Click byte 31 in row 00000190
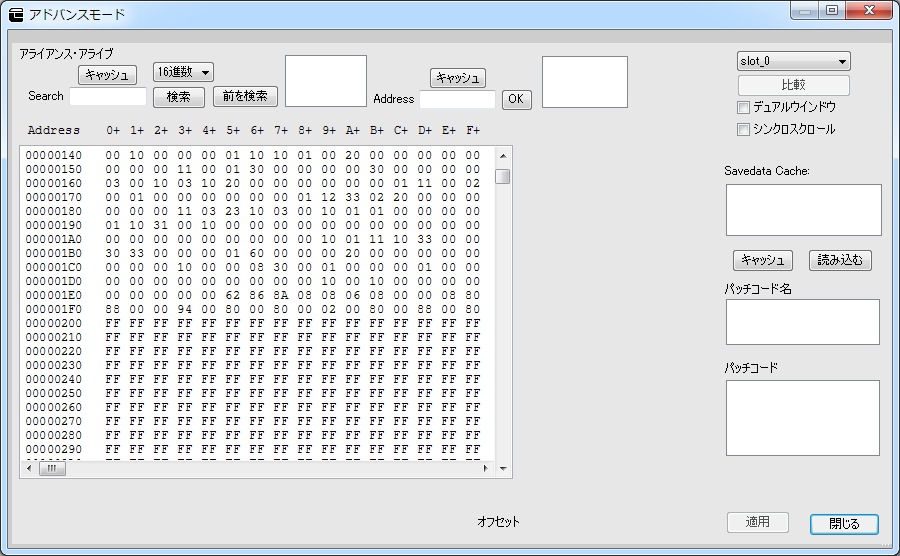The height and width of the screenshot is (556, 900). (x=161, y=225)
